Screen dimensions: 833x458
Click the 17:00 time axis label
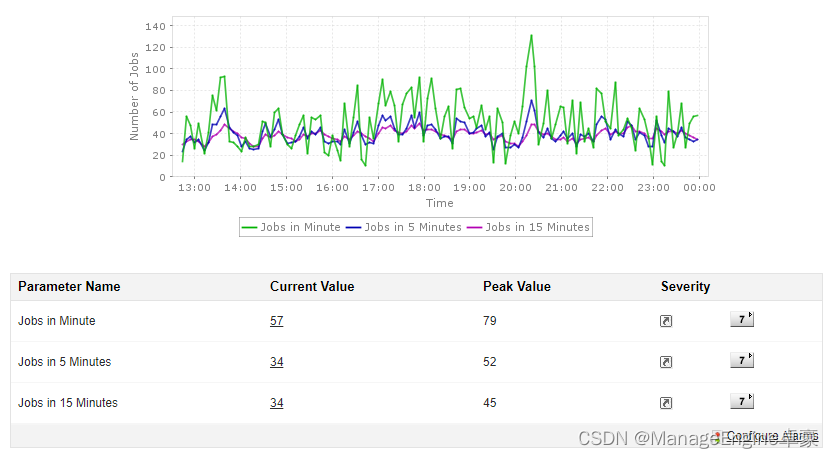(x=378, y=188)
